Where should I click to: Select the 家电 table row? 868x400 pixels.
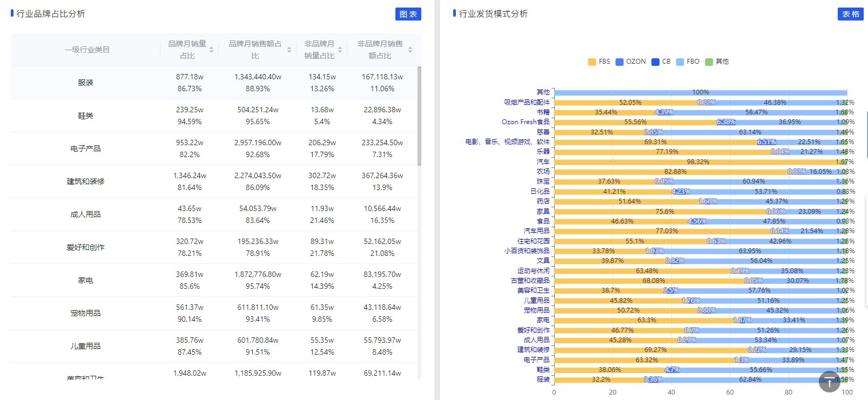(x=214, y=280)
